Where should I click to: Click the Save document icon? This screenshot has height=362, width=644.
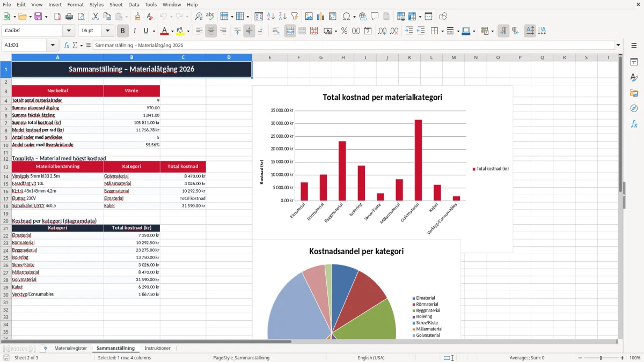pos(38,17)
